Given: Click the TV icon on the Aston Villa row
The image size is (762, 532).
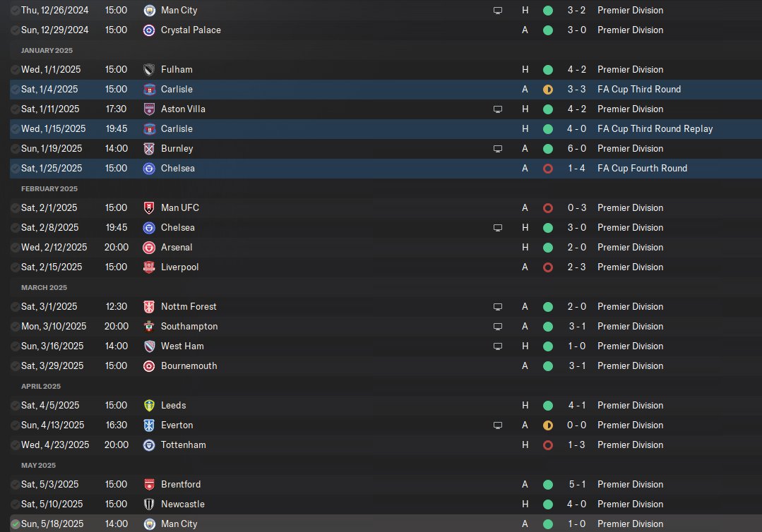Looking at the screenshot, I should (498, 109).
